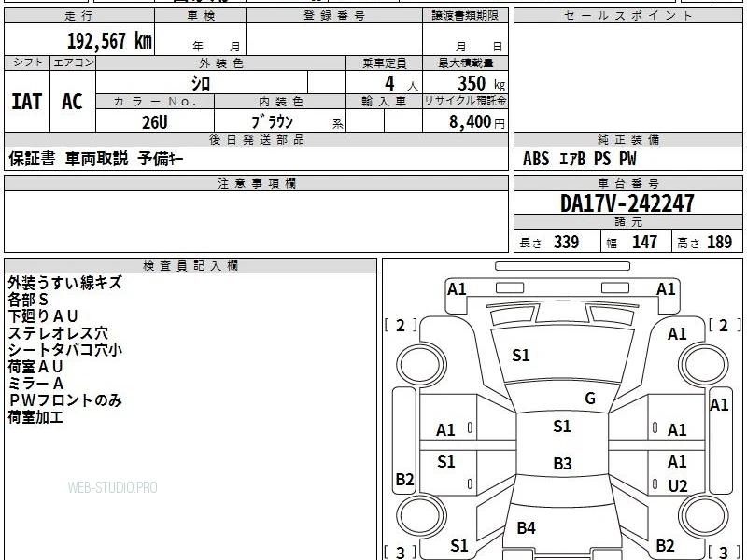Select the 車両取説 item
This screenshot has height=560, width=747.
[x=97, y=159]
